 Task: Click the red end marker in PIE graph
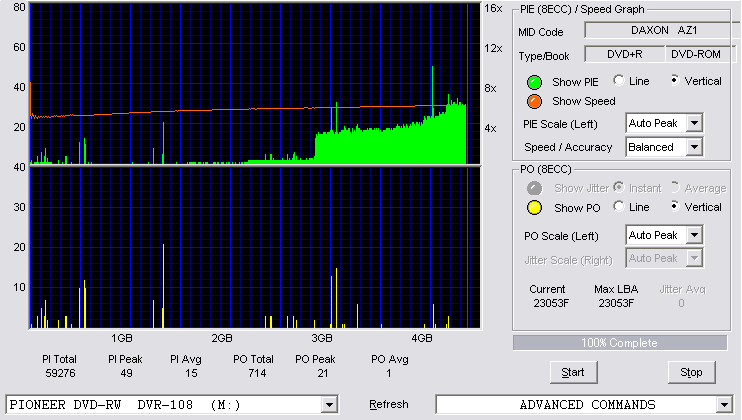coord(468,84)
